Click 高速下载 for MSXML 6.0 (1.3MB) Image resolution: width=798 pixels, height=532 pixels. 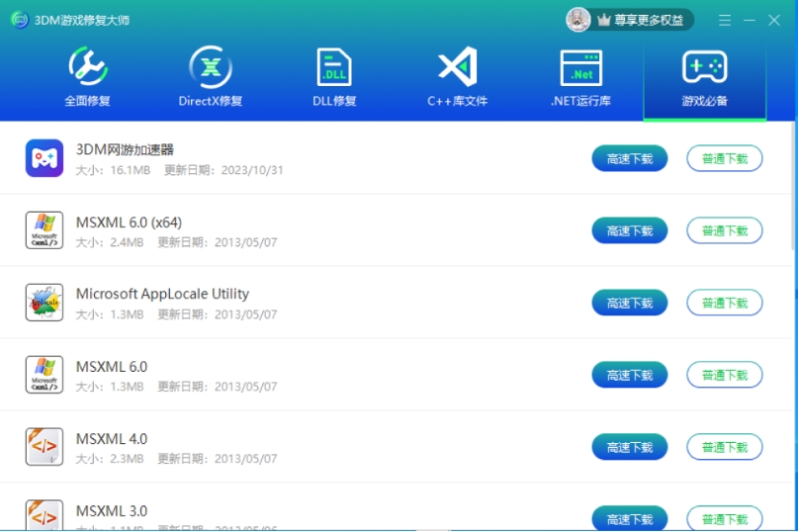630,375
